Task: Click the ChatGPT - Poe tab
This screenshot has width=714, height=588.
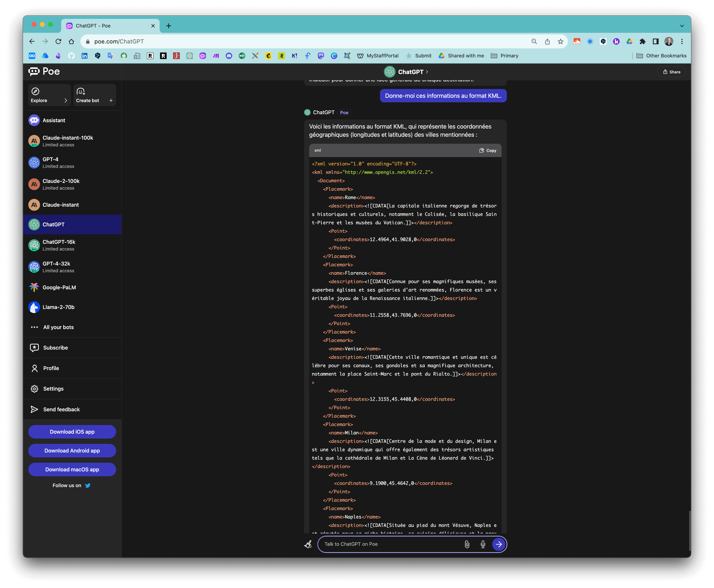Action: [x=110, y=26]
